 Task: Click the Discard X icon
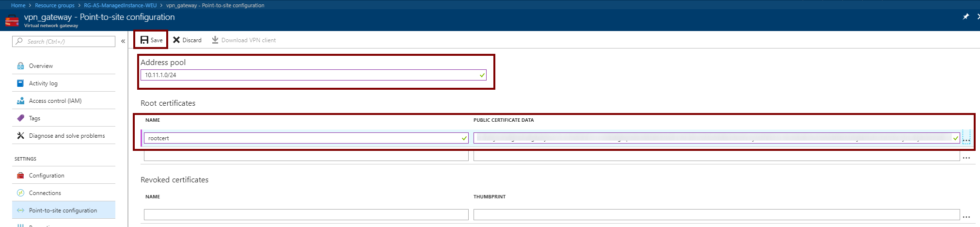pyautogui.click(x=176, y=40)
